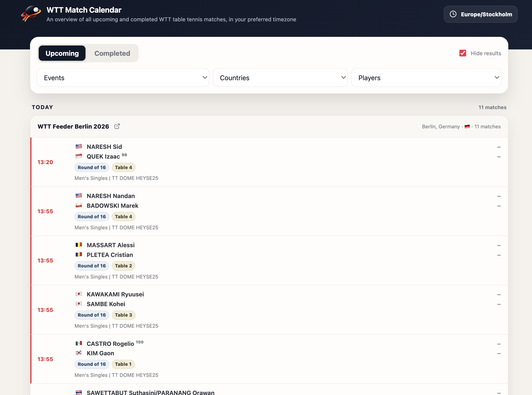Click the 11 matches count beside TODAY
The width and height of the screenshot is (532, 395).
pos(493,107)
